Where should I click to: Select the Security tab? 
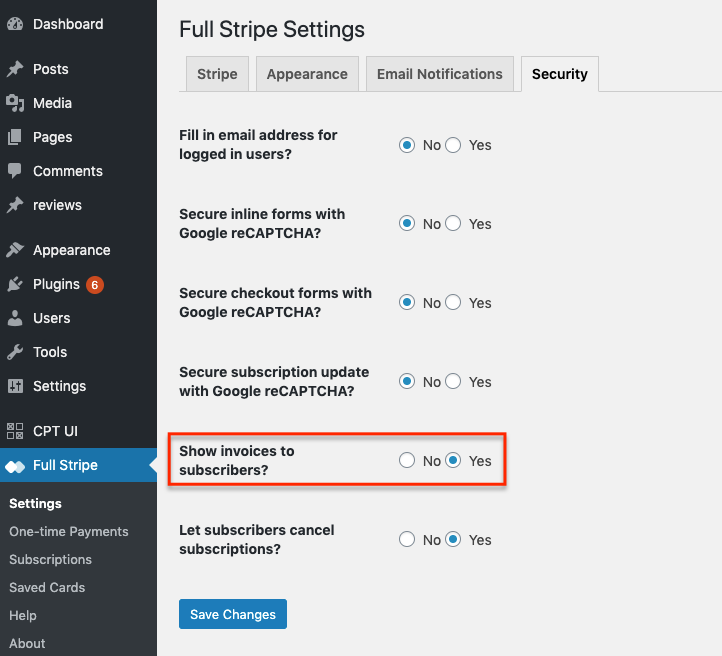[560, 74]
